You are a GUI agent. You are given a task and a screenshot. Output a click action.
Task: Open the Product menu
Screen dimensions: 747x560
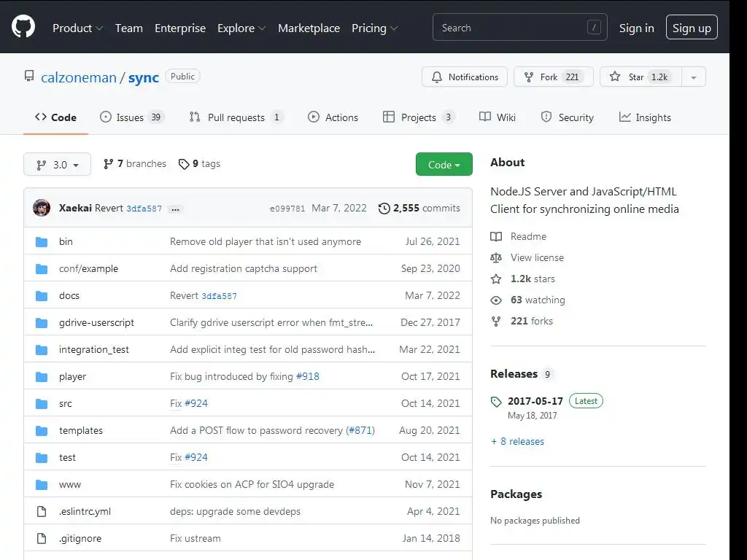[77, 28]
